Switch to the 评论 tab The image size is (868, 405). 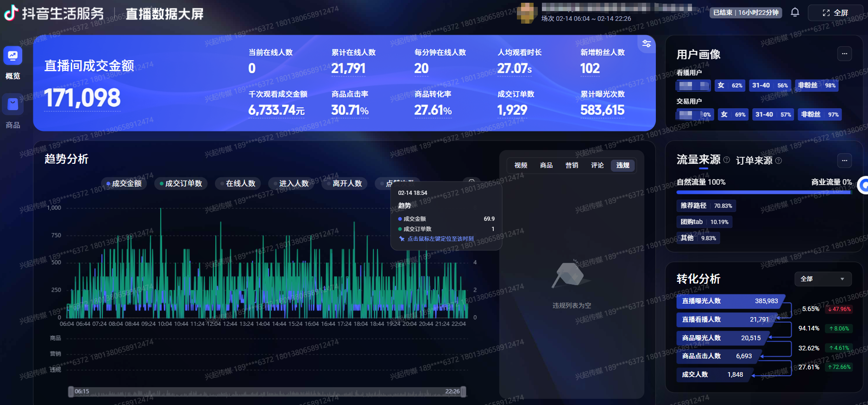pos(597,165)
